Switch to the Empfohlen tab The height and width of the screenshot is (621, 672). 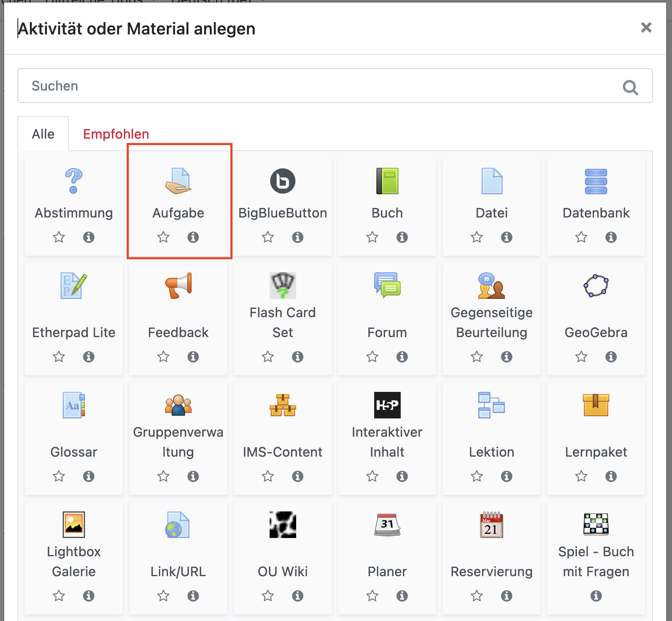click(116, 134)
